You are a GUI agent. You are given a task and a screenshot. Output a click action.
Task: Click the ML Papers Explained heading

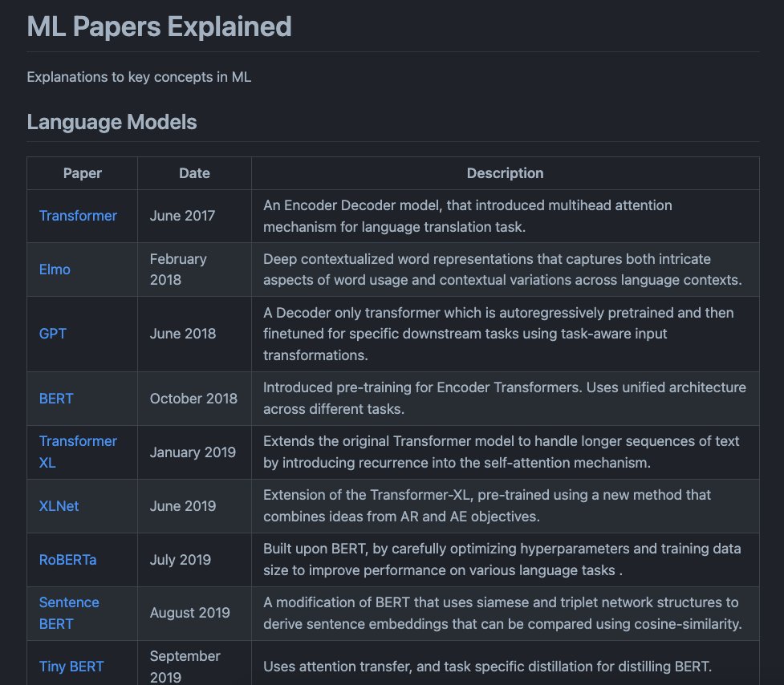click(x=159, y=26)
